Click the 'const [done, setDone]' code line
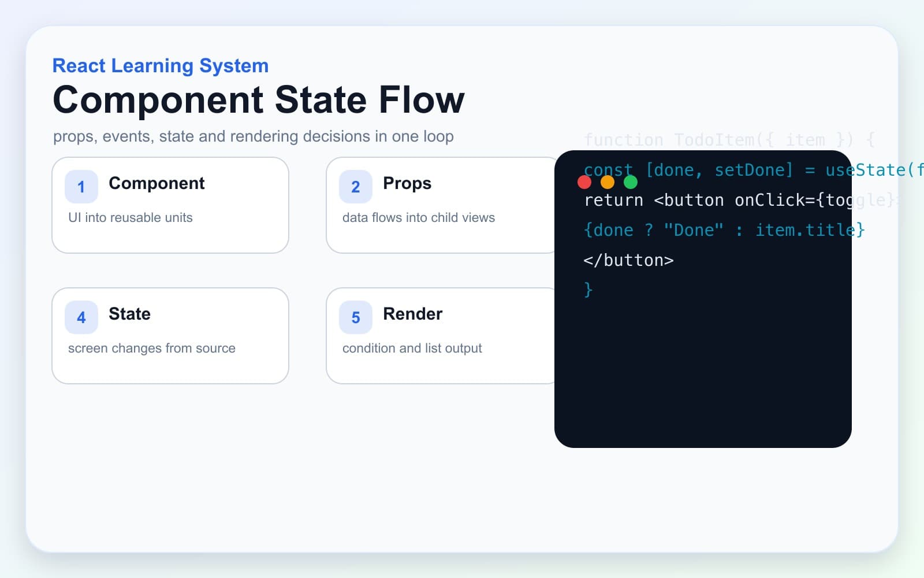Viewport: 924px width, 578px height. [x=754, y=170]
